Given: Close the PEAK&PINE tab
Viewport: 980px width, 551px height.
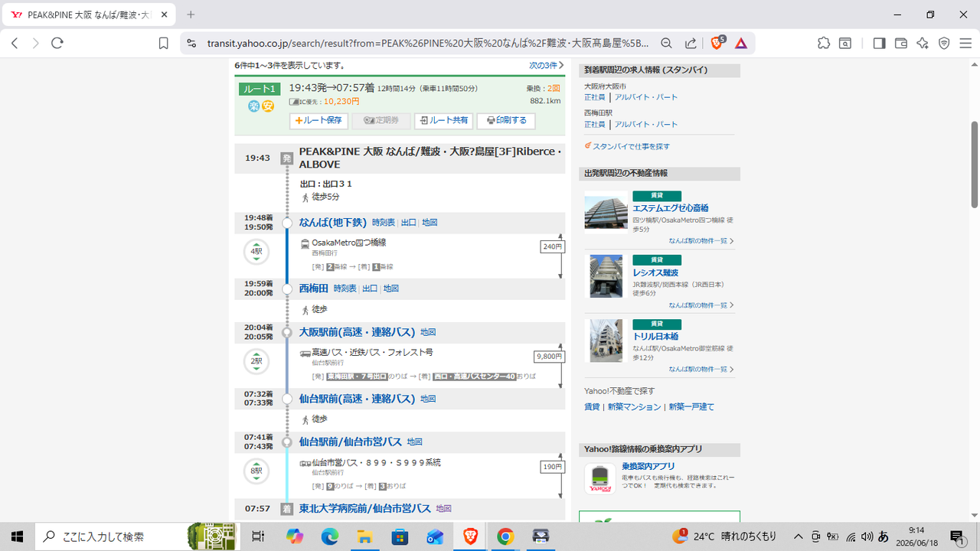Looking at the screenshot, I should pos(165,15).
